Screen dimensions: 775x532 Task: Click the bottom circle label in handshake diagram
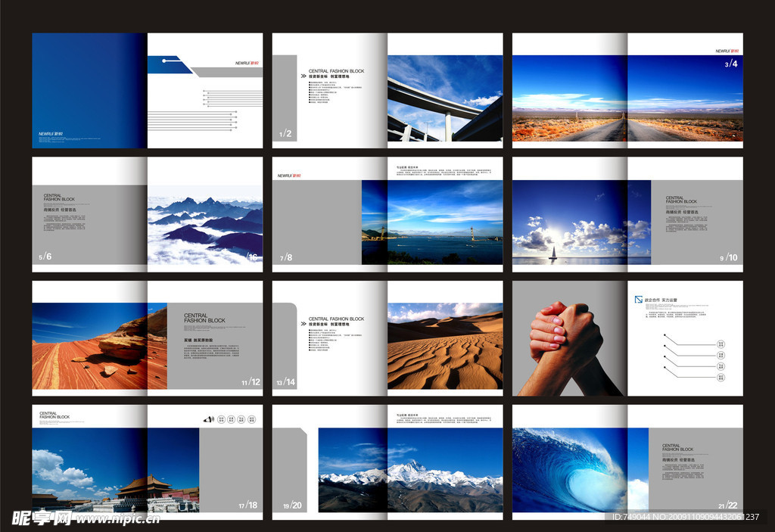[721, 378]
